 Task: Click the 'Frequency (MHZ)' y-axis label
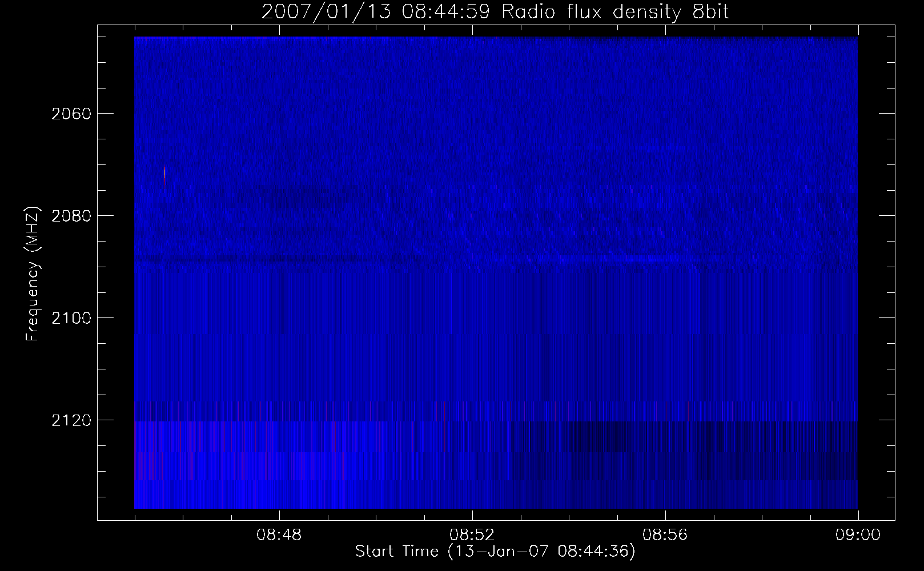click(x=33, y=275)
